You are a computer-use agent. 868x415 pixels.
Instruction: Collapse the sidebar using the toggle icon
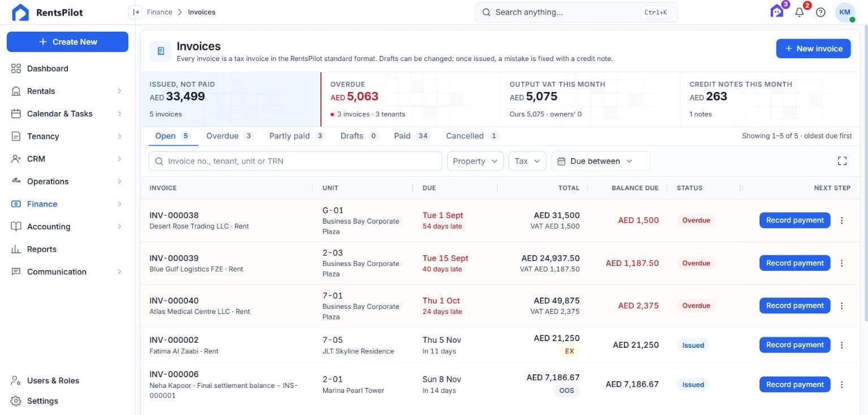tap(135, 12)
